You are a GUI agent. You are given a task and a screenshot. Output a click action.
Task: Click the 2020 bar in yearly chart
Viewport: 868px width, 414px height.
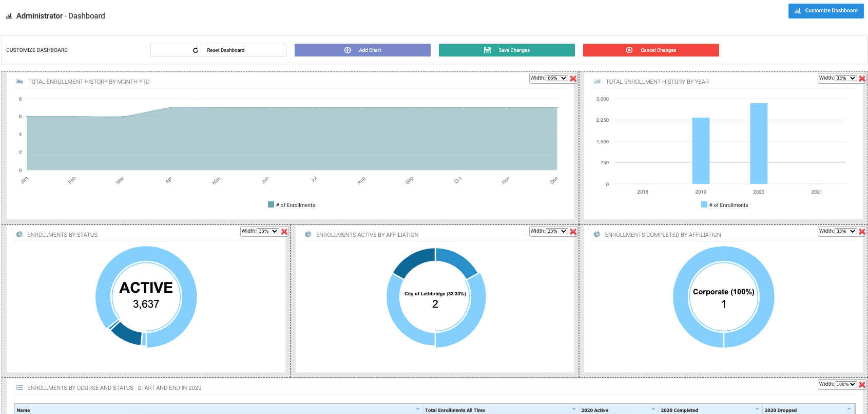[759, 143]
